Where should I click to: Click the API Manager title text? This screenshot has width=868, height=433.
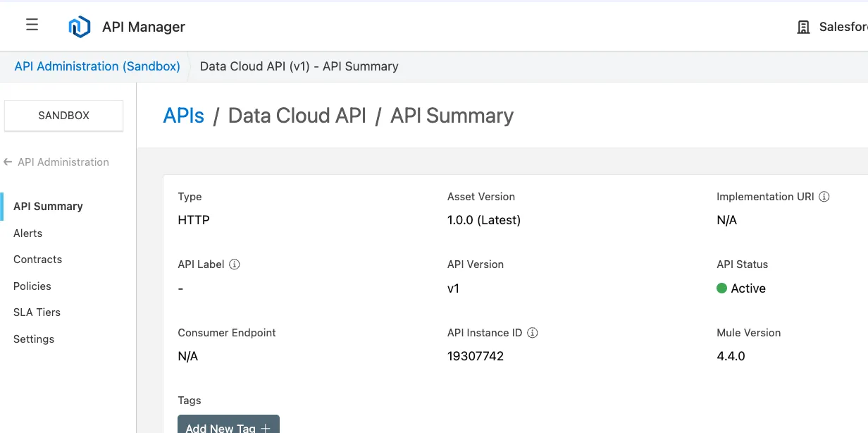click(x=144, y=27)
